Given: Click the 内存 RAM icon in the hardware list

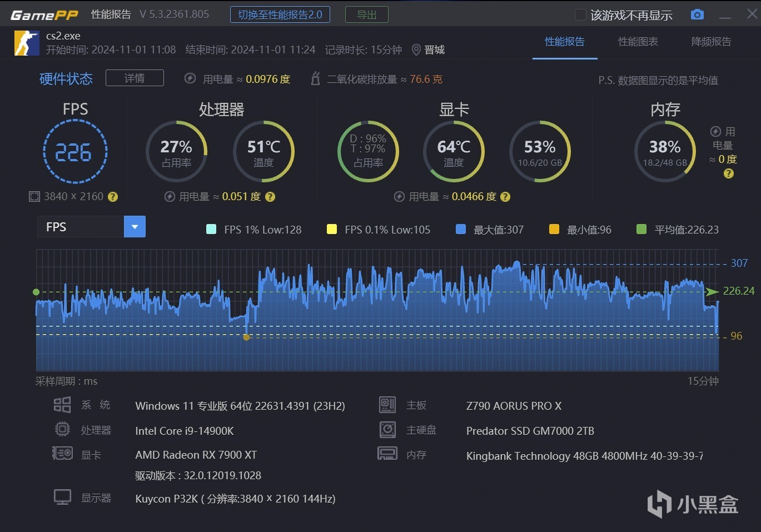Looking at the screenshot, I should click(x=387, y=454).
